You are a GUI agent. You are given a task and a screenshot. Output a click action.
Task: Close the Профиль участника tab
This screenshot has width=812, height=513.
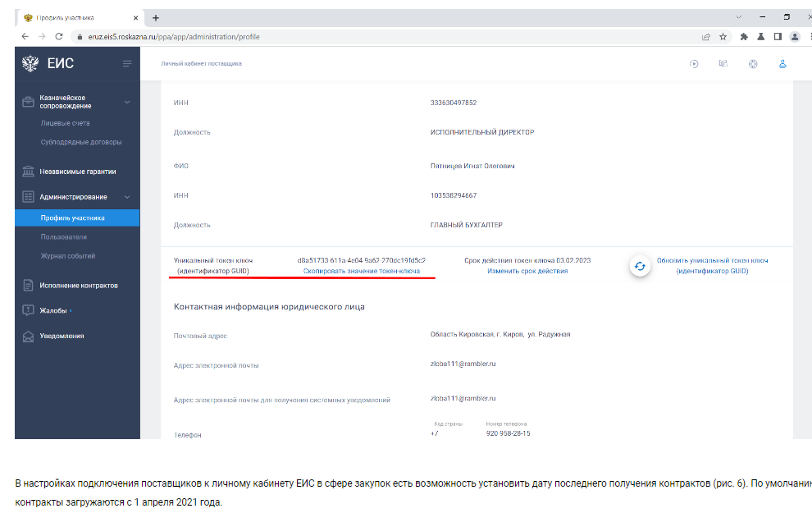tap(135, 17)
